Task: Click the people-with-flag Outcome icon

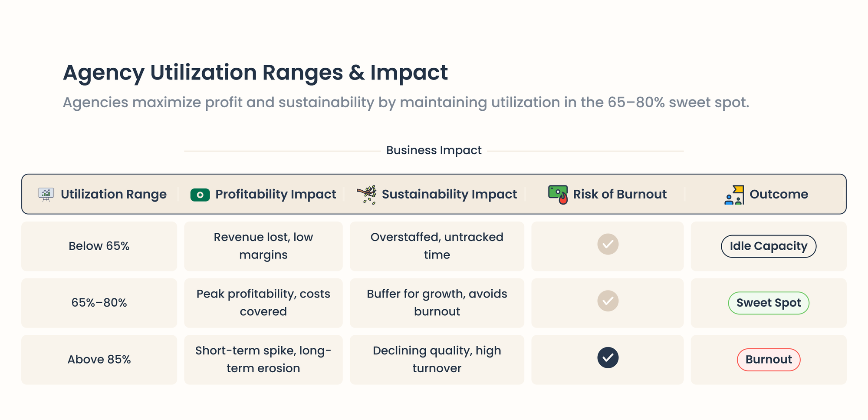Action: coord(734,195)
